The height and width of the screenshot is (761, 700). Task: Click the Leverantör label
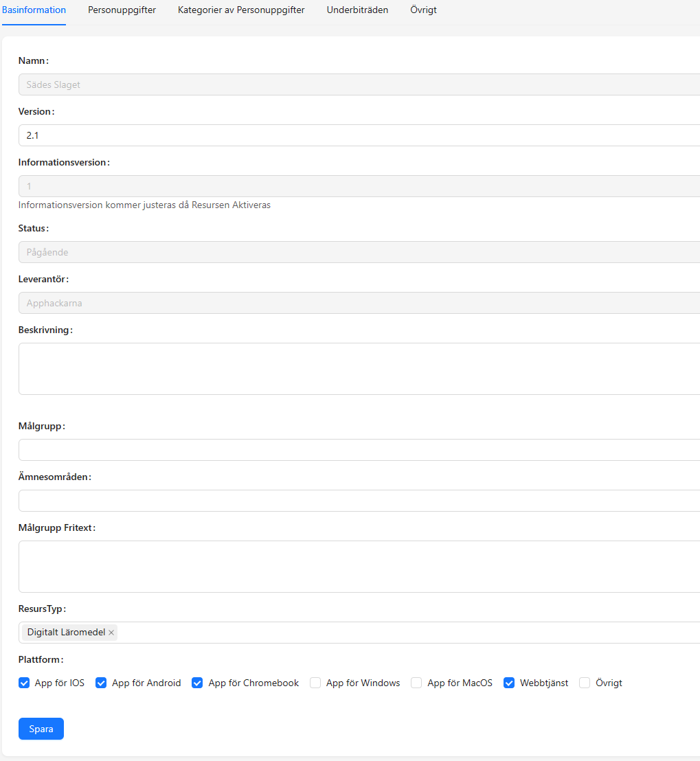tap(44, 279)
